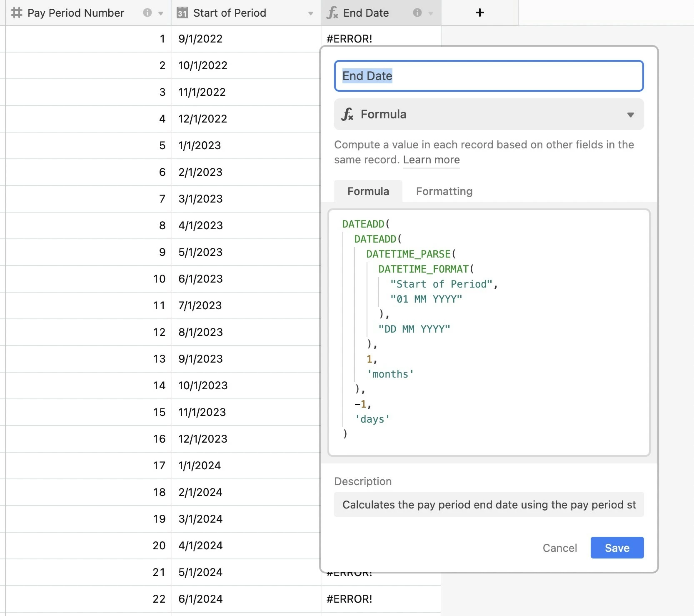694x616 pixels.
Task: Select pay period number cell 15
Action: click(88, 412)
